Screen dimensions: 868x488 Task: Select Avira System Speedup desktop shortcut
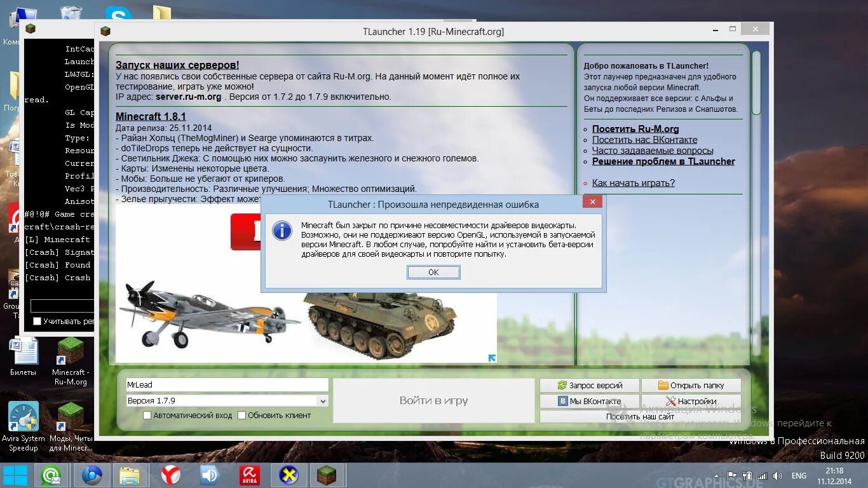tap(24, 426)
